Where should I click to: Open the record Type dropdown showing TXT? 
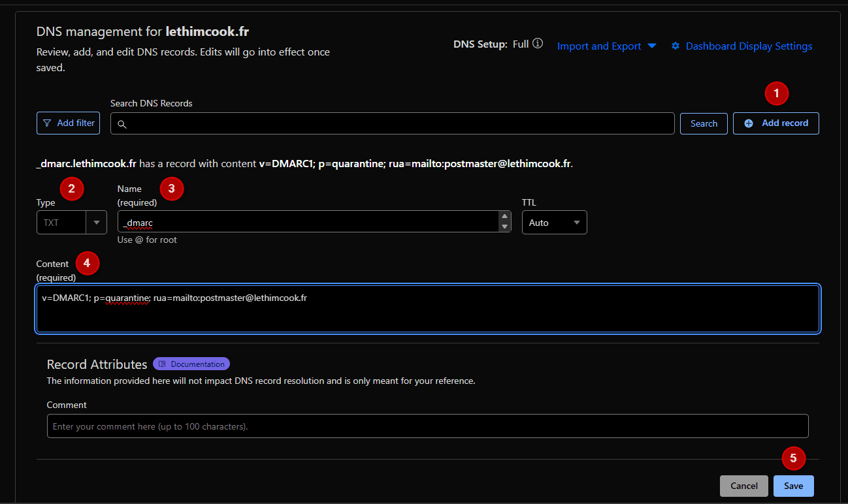coord(72,223)
